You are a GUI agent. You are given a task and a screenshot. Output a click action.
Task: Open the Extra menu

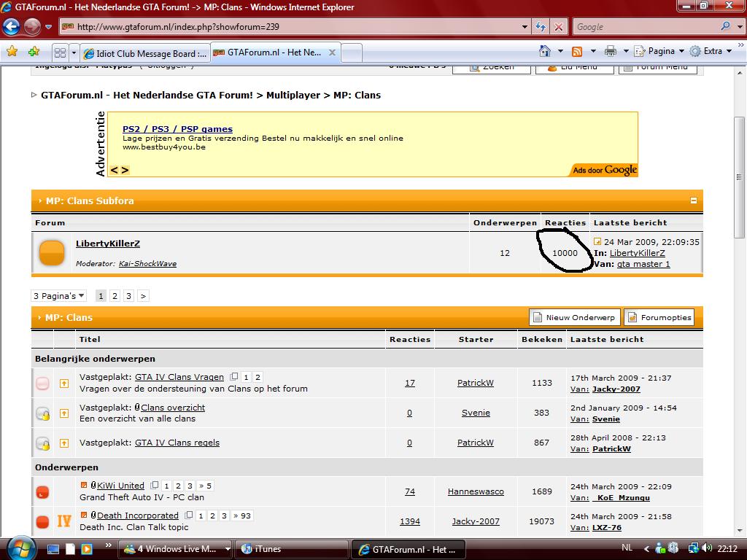[711, 51]
